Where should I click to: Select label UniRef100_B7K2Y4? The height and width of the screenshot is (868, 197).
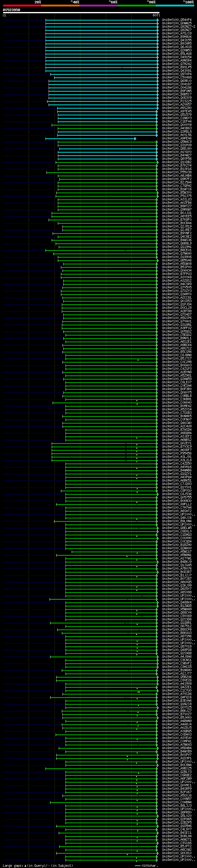[177, 165]
